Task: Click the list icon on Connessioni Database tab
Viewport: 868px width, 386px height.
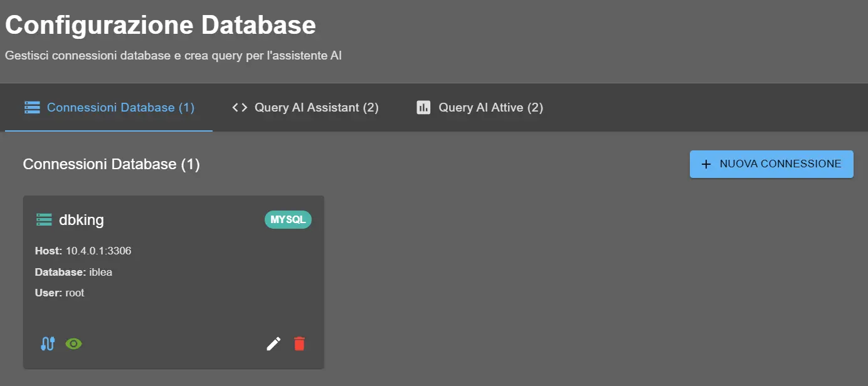Action: point(32,107)
